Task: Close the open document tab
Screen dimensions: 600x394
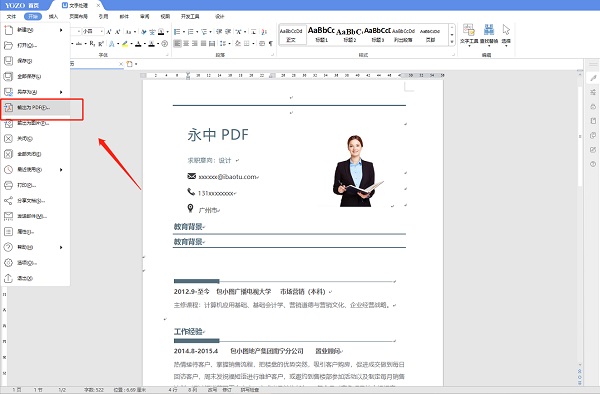Action: point(98,5)
